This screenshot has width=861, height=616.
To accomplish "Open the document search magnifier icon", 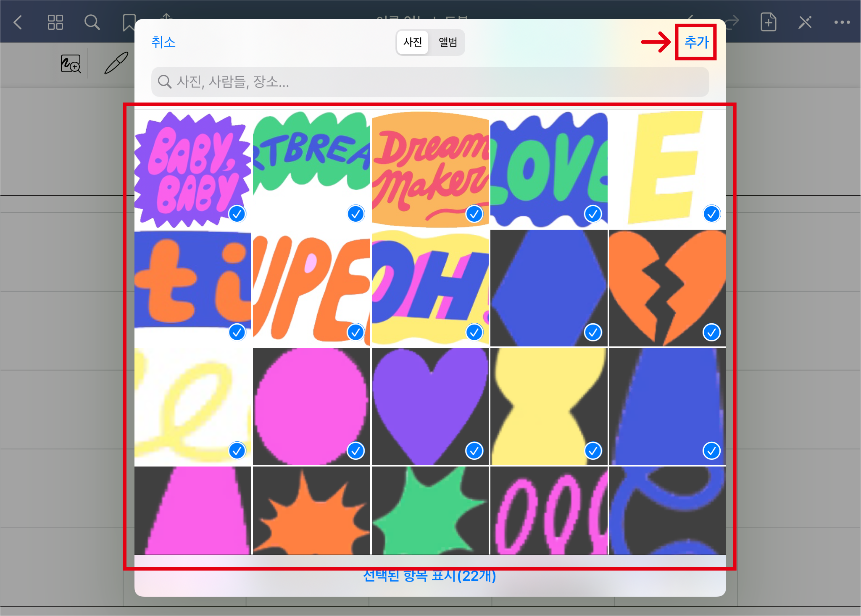I will pos(92,22).
